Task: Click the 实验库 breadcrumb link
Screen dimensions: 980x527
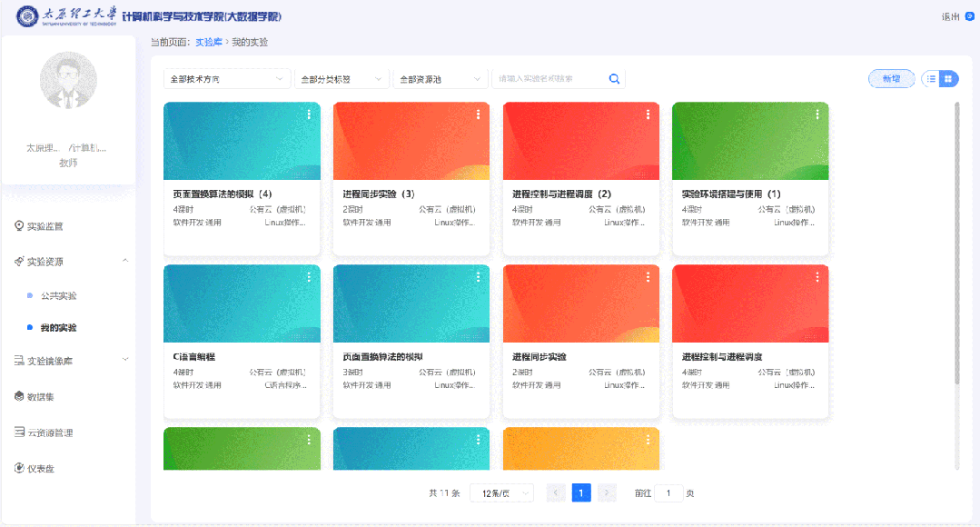Action: pyautogui.click(x=208, y=42)
